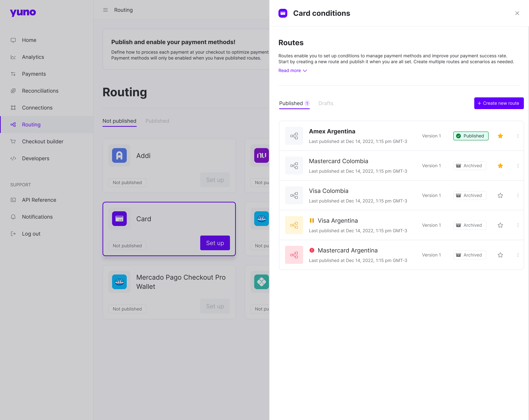Select the Published tab on Routing page

click(x=157, y=121)
